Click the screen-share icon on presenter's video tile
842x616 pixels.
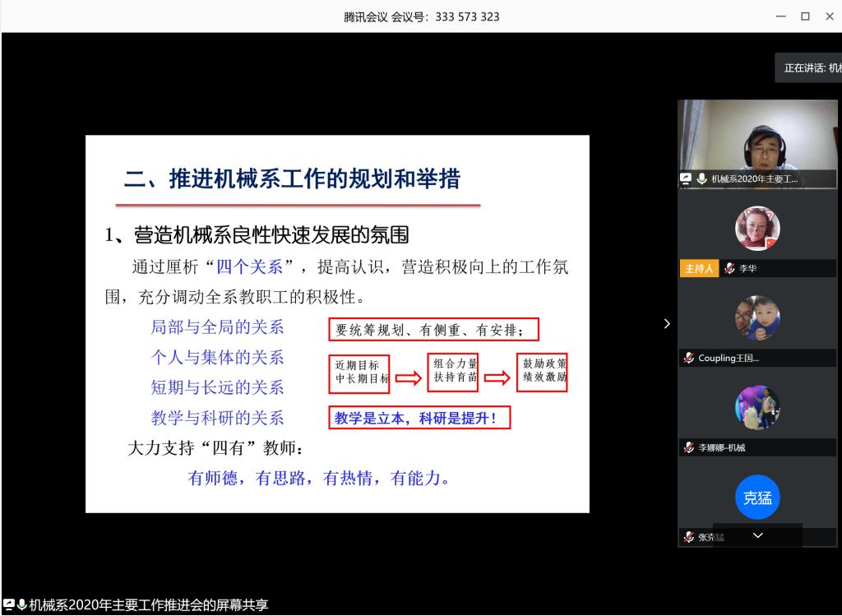point(687,178)
